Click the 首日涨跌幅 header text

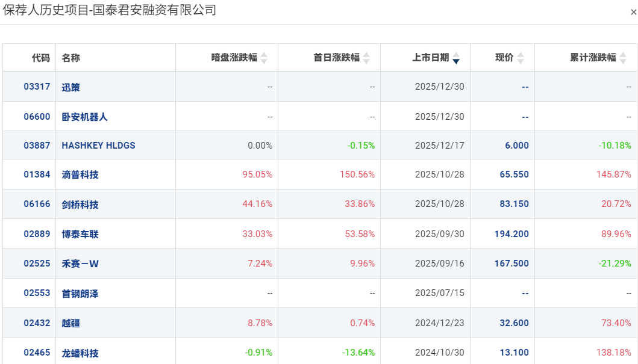coord(337,58)
